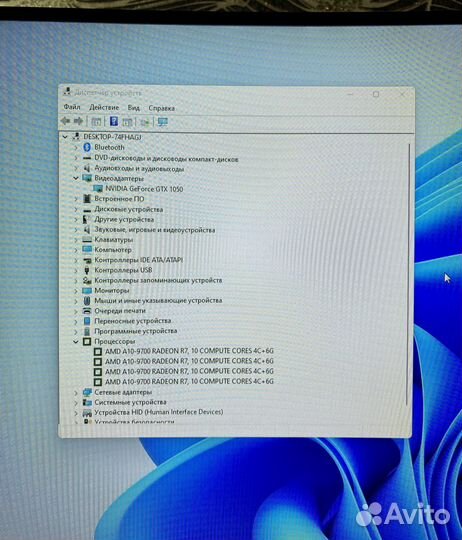The image size is (462, 540).
Task: Click the Back arrow toolbar icon
Action: pyautogui.click(x=65, y=121)
